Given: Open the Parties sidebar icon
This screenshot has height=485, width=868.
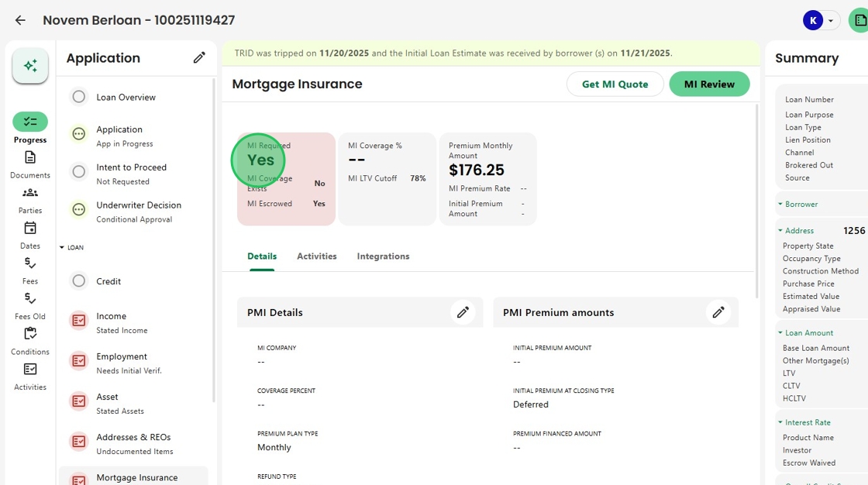Looking at the screenshot, I should pyautogui.click(x=30, y=193).
